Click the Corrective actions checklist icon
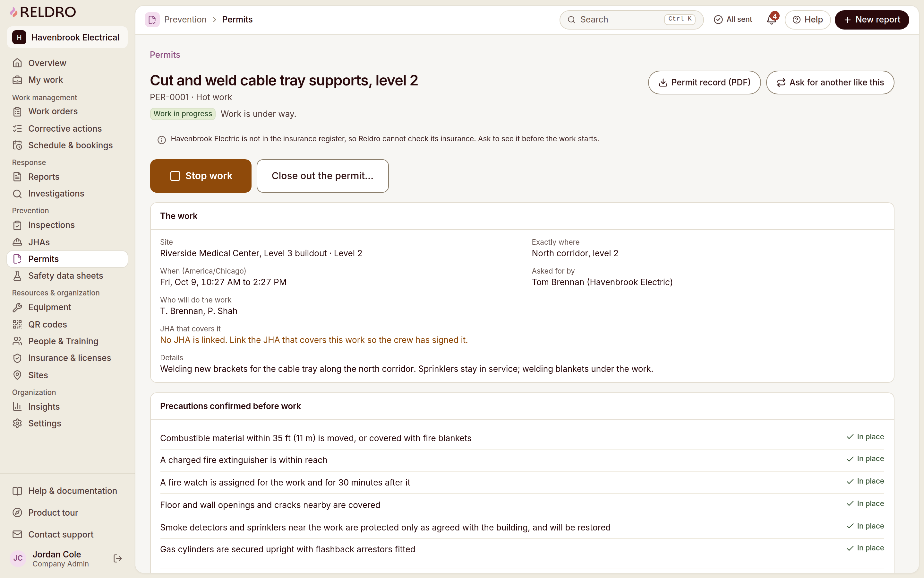Image resolution: width=924 pixels, height=578 pixels. [17, 128]
